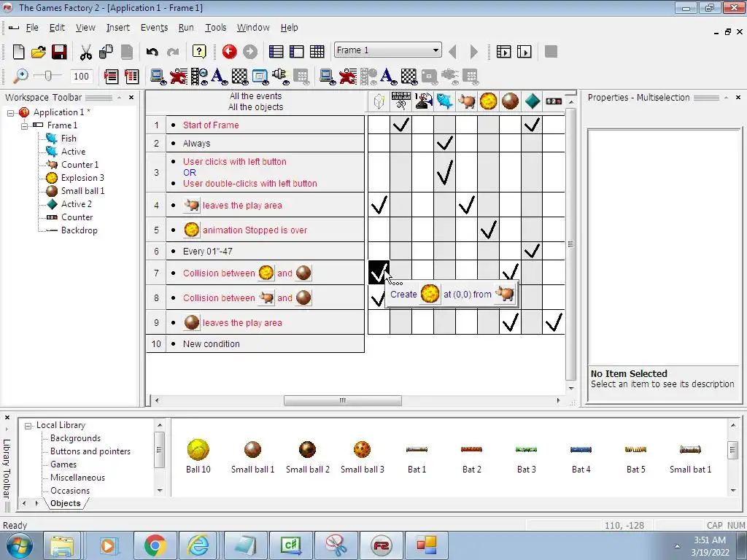The width and height of the screenshot is (747, 560).
Task: Open the File menu
Action: (x=32, y=28)
